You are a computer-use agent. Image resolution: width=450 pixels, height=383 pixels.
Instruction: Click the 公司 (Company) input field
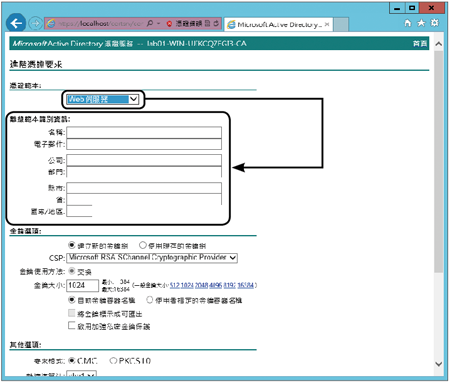coord(144,160)
